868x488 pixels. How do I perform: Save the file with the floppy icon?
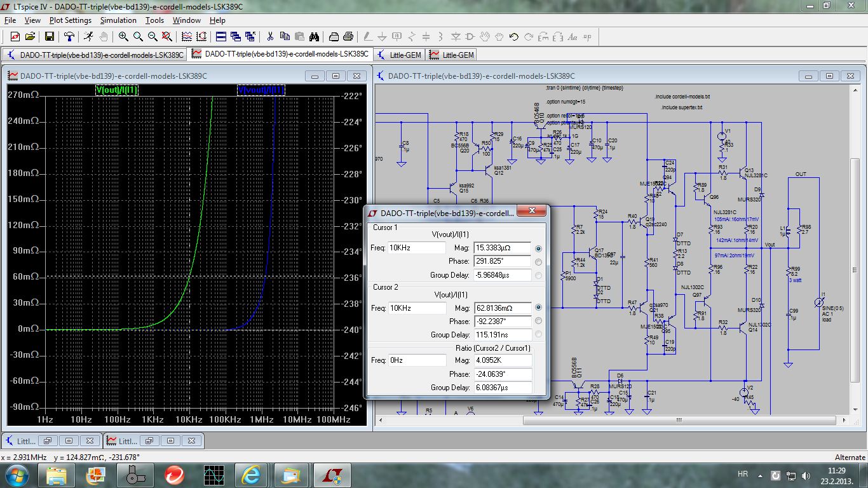[50, 36]
